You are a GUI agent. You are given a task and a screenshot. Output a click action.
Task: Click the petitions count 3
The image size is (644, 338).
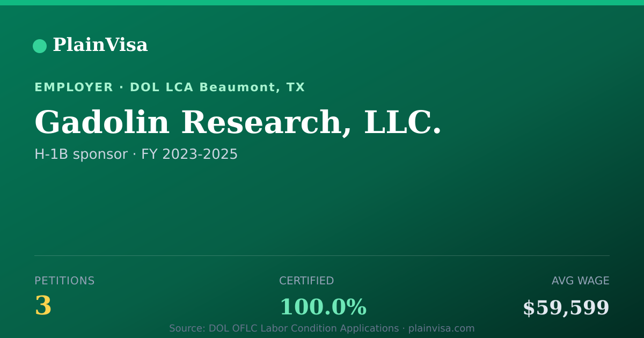click(43, 306)
